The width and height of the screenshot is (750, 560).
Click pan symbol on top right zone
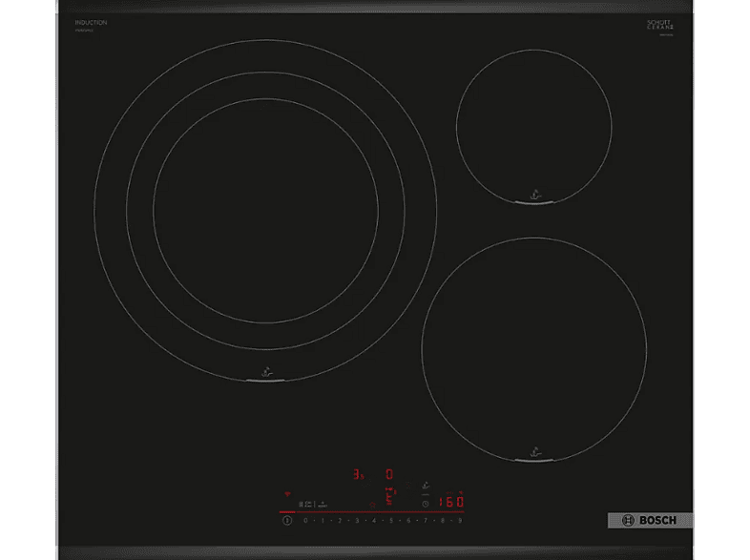[533, 196]
